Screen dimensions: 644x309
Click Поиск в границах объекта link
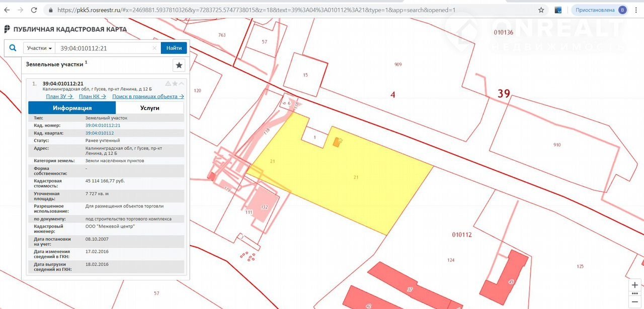pyautogui.click(x=147, y=96)
